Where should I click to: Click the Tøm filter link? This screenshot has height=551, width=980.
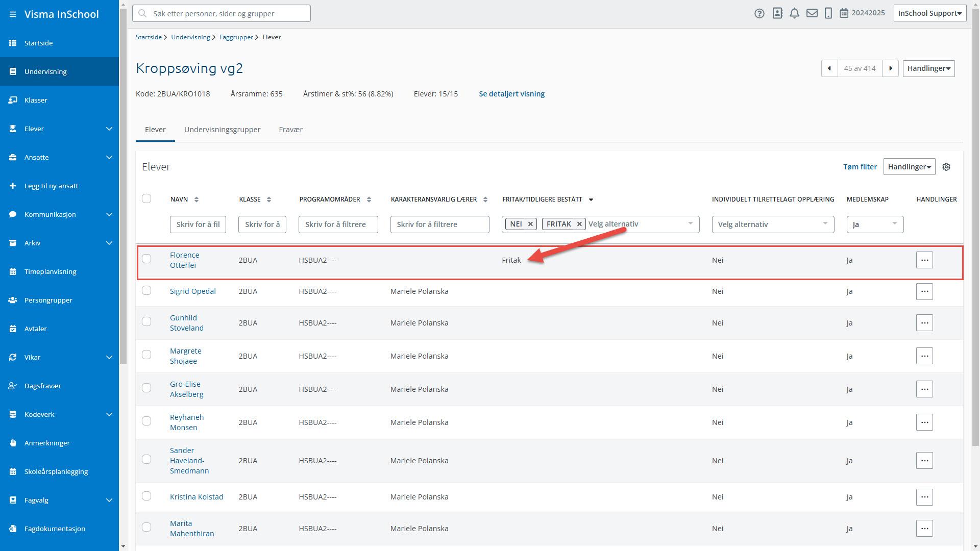860,167
